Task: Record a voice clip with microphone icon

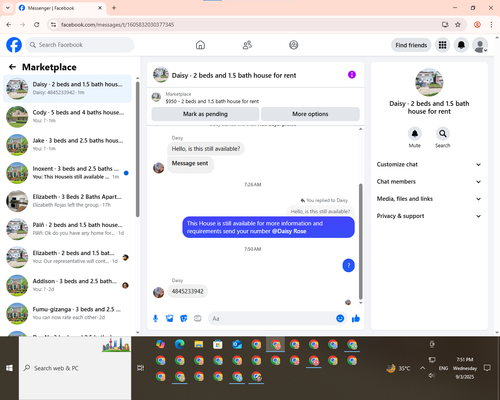Action: (x=155, y=319)
